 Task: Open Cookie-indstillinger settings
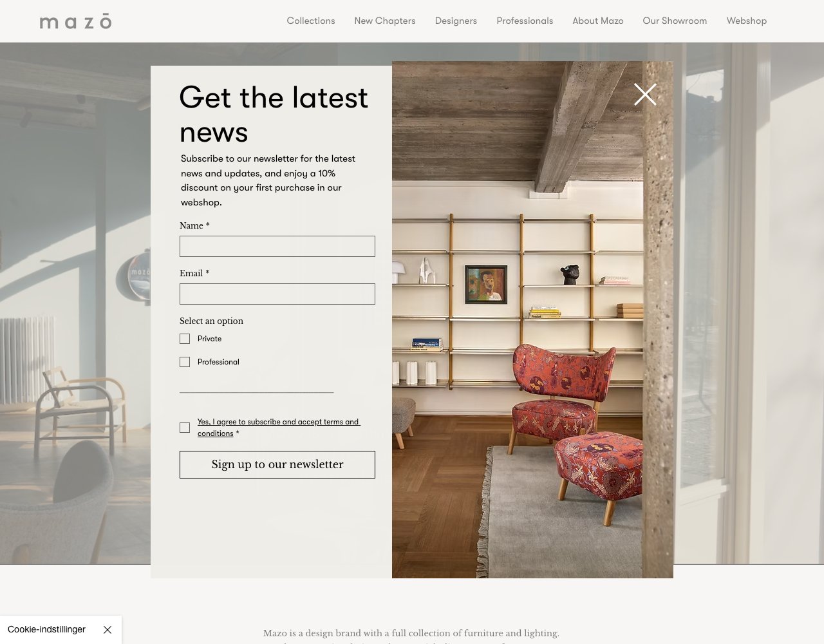tap(46, 629)
